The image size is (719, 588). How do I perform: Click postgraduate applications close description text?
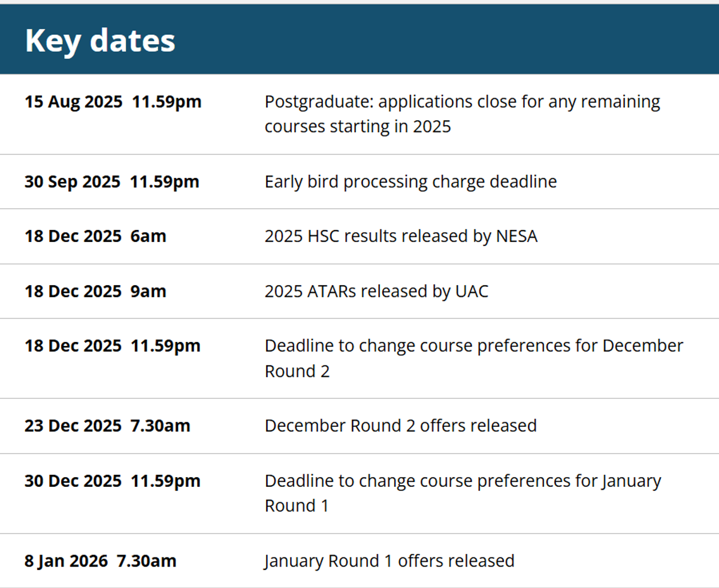(462, 114)
